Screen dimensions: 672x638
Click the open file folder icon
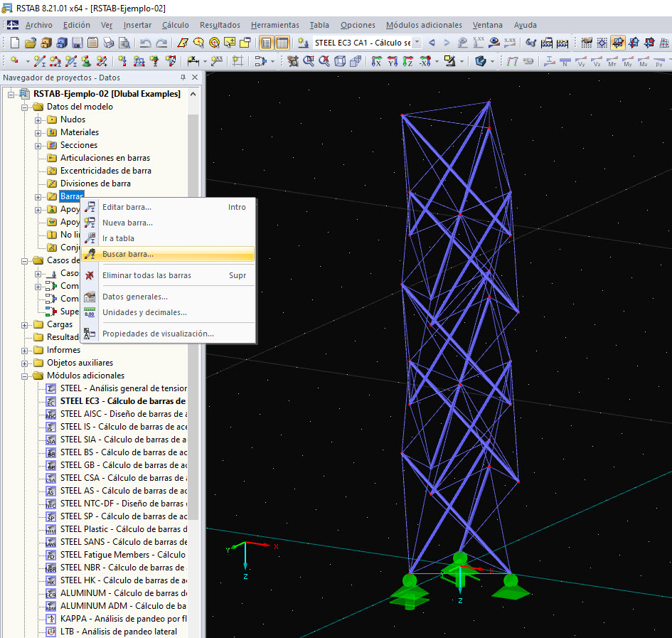(30, 43)
